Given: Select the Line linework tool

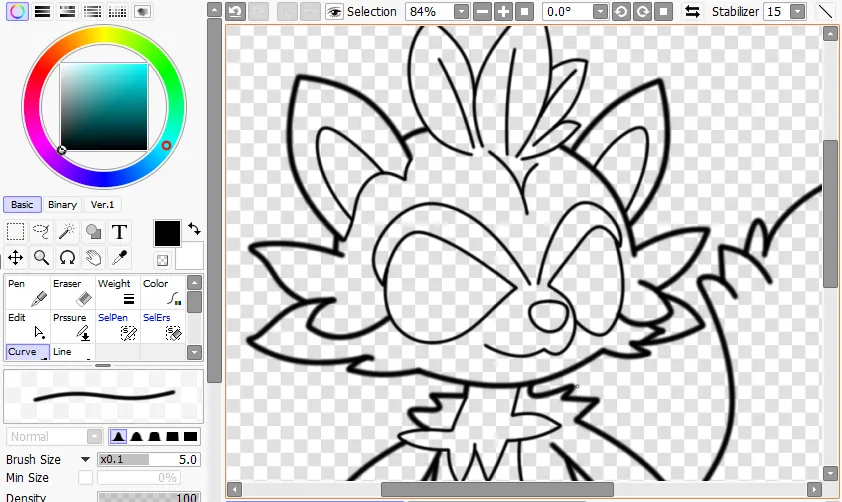Looking at the screenshot, I should [x=72, y=352].
